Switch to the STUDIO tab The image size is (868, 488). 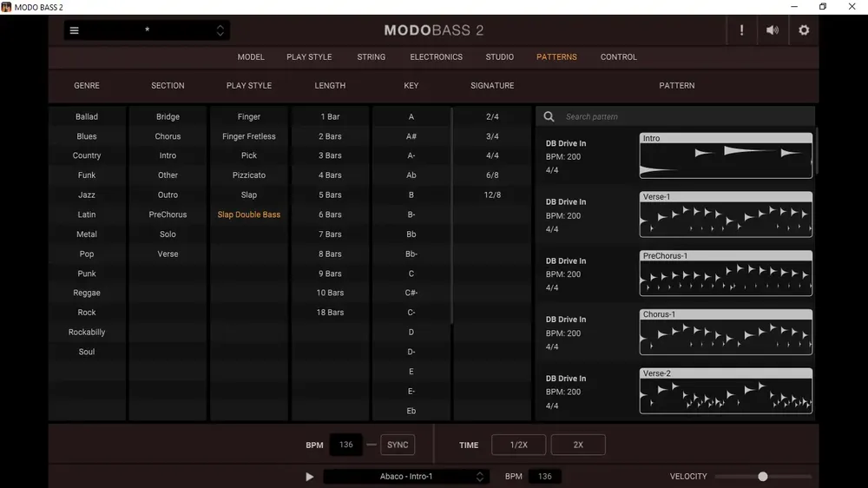[x=500, y=57]
